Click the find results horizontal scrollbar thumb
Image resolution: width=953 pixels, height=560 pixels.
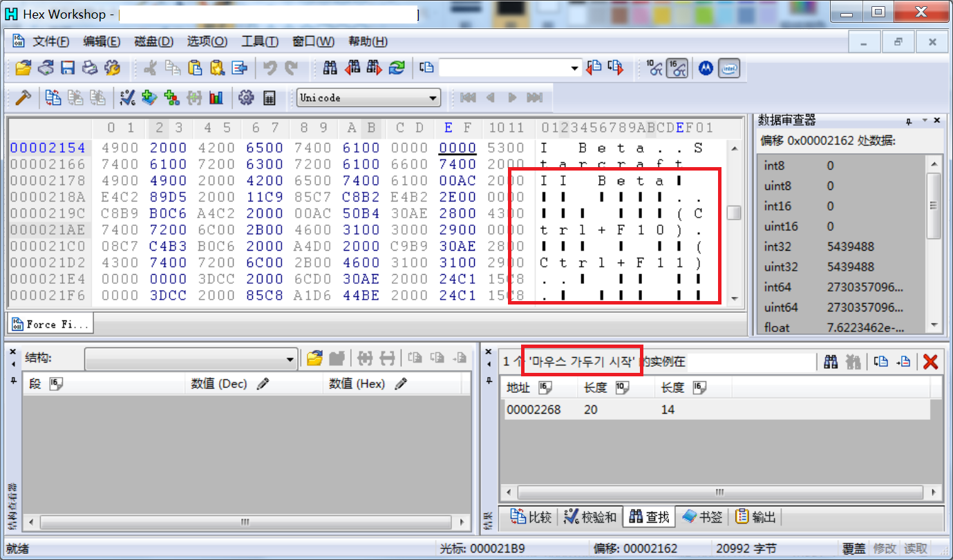click(x=719, y=492)
